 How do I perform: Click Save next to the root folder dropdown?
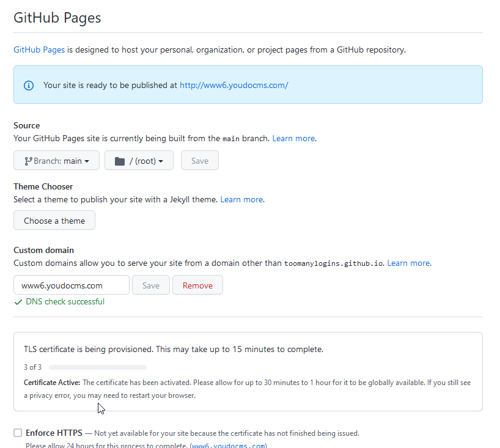click(x=200, y=161)
